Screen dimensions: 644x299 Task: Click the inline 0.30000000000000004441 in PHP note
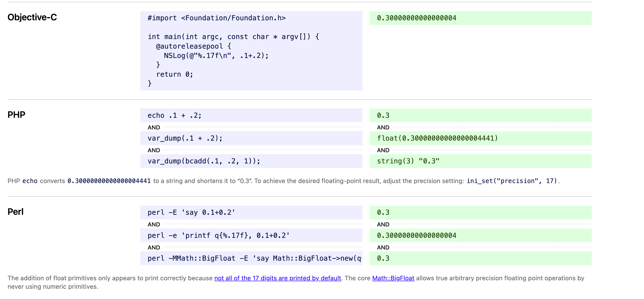click(109, 181)
